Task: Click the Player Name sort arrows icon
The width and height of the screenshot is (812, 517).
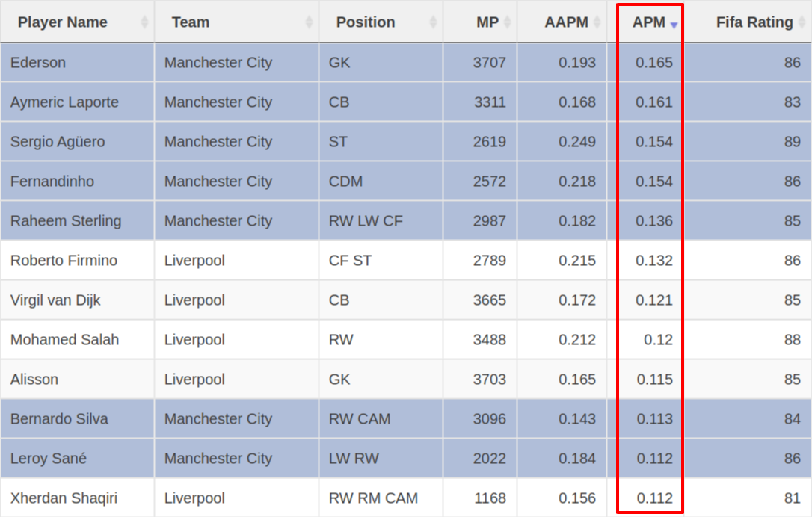Action: [x=144, y=22]
